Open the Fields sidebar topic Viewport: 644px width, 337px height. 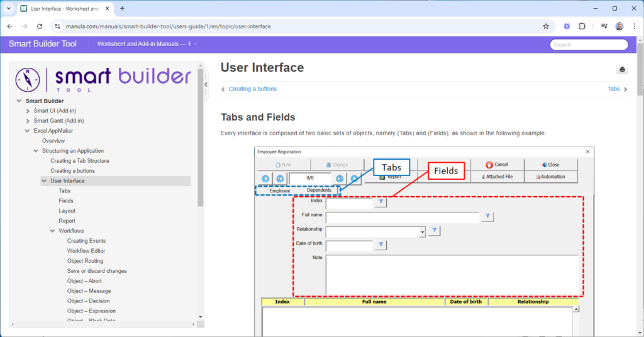[66, 201]
